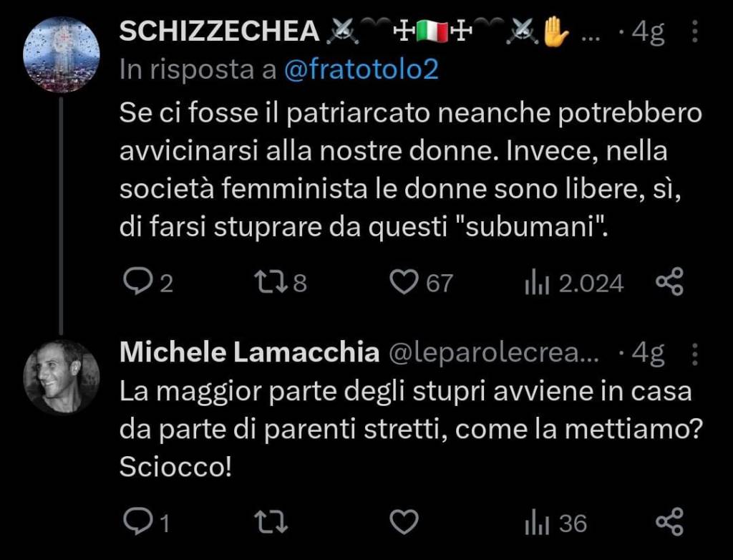View analytics showing 2.024 views
Image resolution: width=733 pixels, height=560 pixels.
tap(537, 284)
